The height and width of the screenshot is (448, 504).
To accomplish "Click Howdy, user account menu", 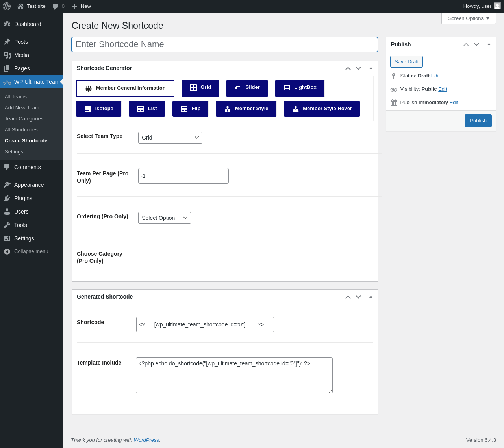I will [x=482, y=6].
